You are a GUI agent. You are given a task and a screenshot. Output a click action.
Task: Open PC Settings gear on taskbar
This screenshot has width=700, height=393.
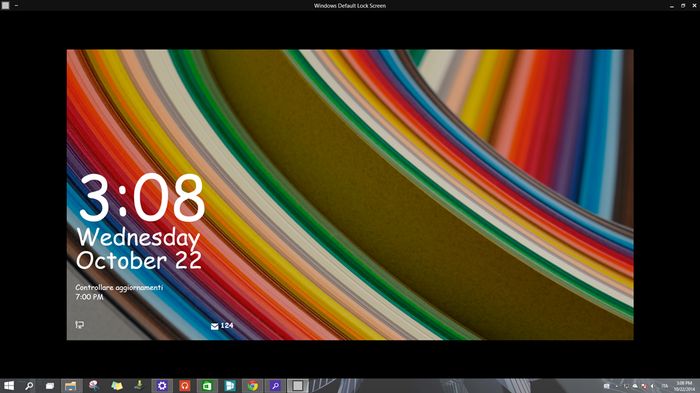coord(162,386)
